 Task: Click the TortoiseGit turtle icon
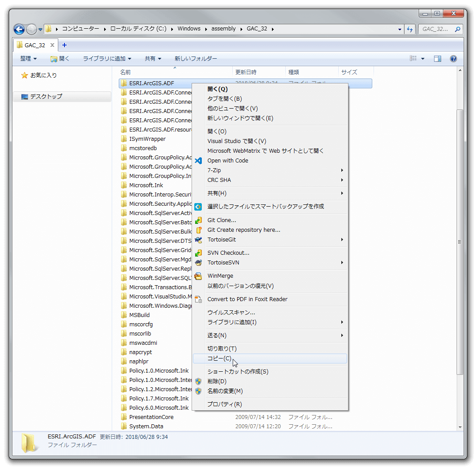click(x=198, y=239)
